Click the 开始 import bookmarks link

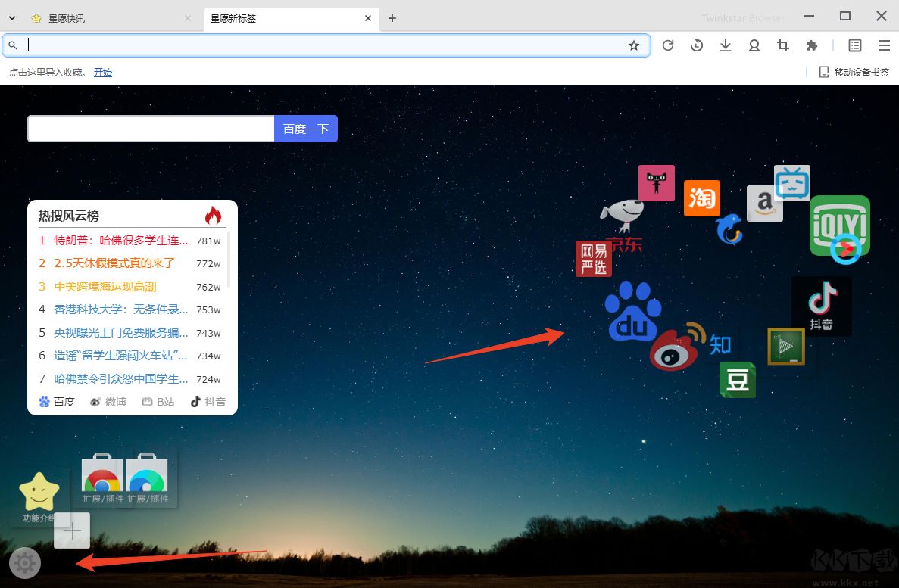coord(103,72)
